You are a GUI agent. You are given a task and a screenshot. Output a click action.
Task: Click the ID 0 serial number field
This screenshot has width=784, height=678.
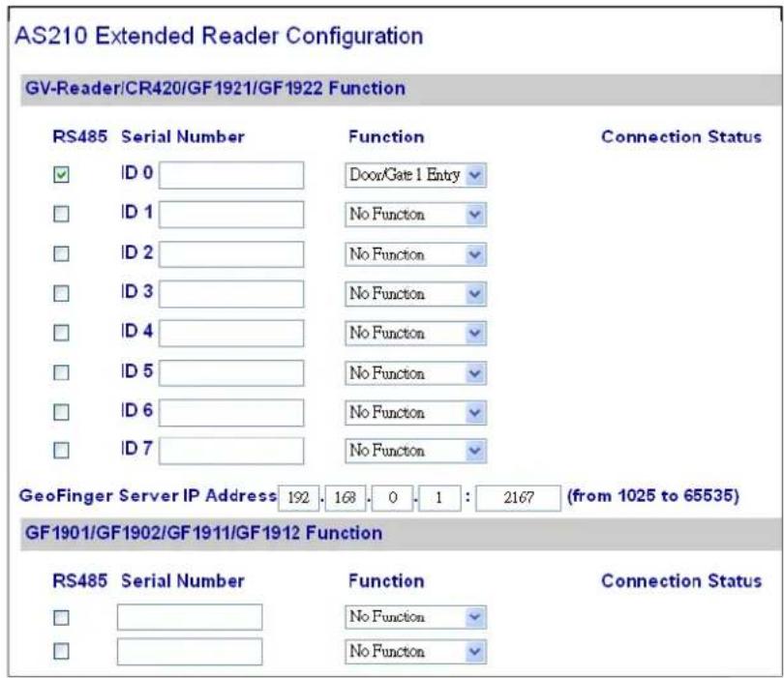(x=231, y=175)
